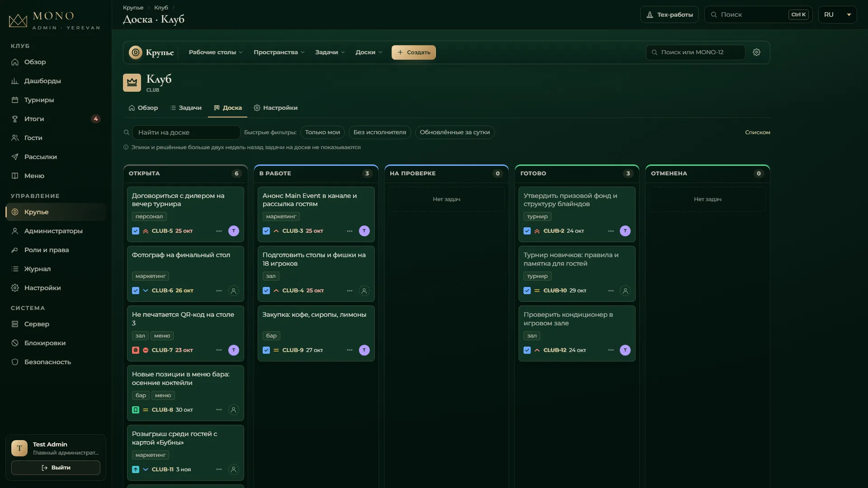Click the Клуб crown project icon
Image resolution: width=868 pixels, height=488 pixels.
click(x=132, y=83)
